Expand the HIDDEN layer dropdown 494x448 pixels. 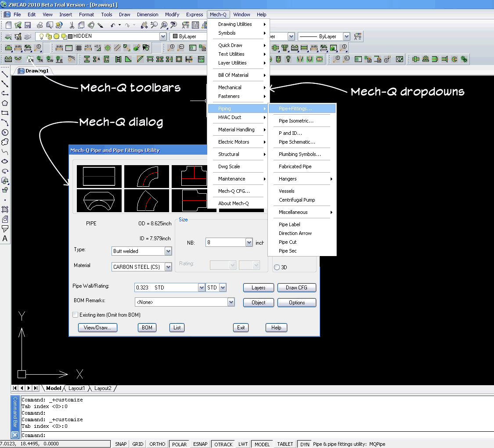click(163, 36)
